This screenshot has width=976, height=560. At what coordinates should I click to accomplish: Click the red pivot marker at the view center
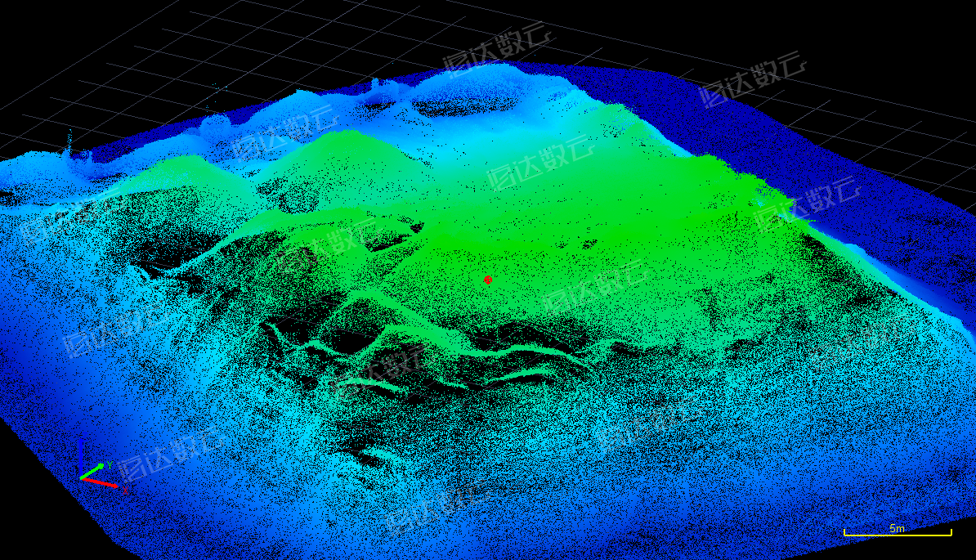pos(488,280)
